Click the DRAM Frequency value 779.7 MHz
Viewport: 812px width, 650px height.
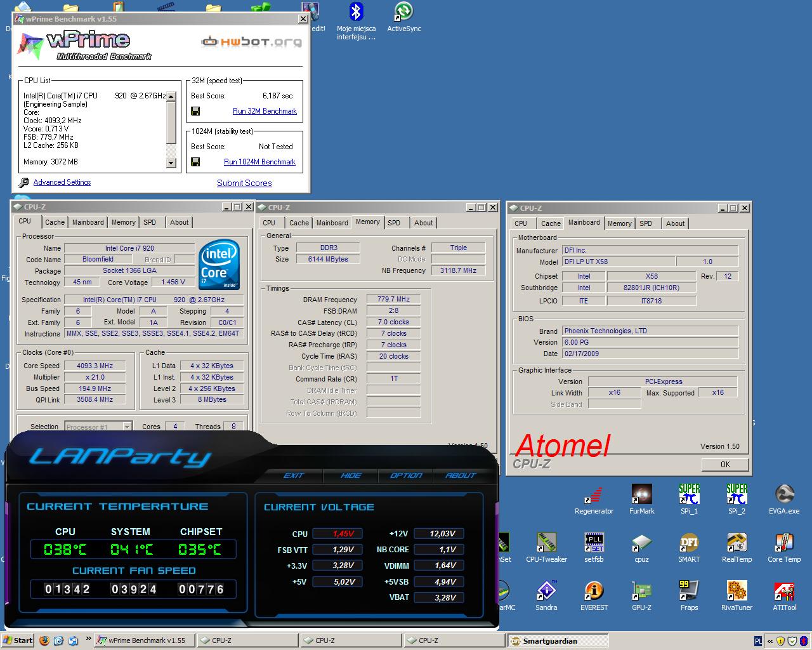point(393,299)
